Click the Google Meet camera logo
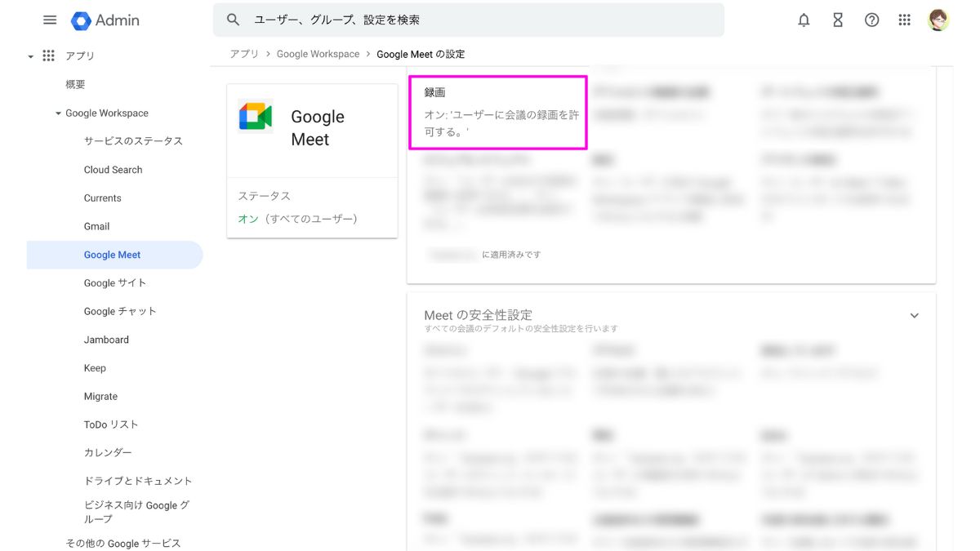This screenshot has width=980, height=551. pos(256,116)
